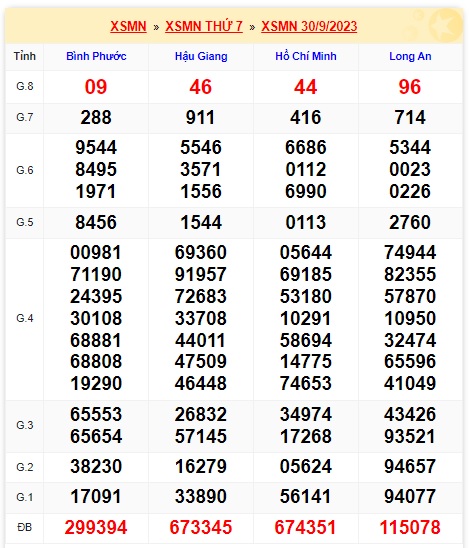Click the G.5 number 8456
This screenshot has height=548, width=470.
96,223
